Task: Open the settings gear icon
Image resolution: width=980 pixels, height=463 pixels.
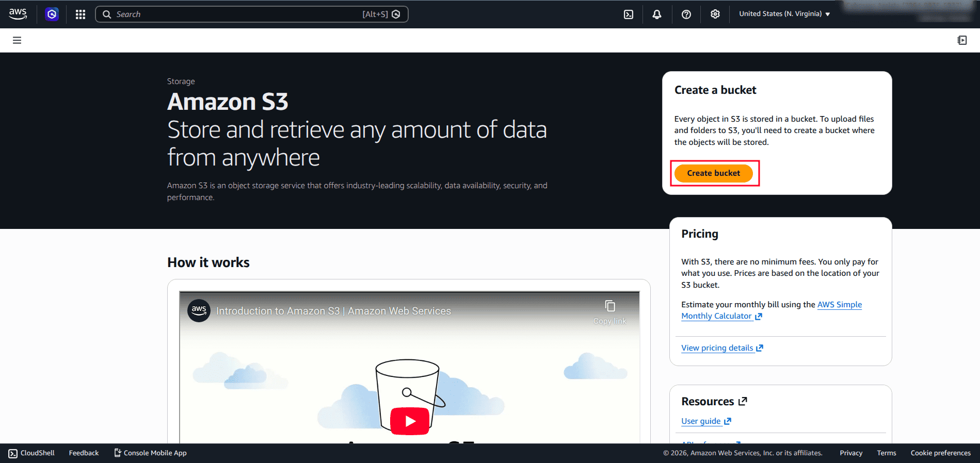Action: [x=715, y=14]
